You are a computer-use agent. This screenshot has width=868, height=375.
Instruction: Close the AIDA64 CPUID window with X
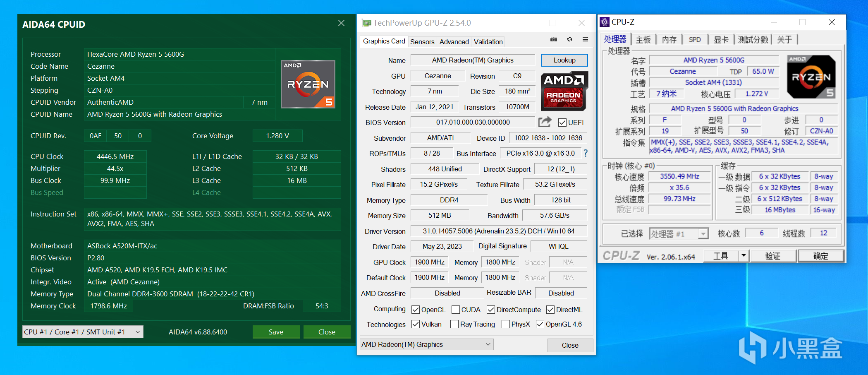(341, 23)
